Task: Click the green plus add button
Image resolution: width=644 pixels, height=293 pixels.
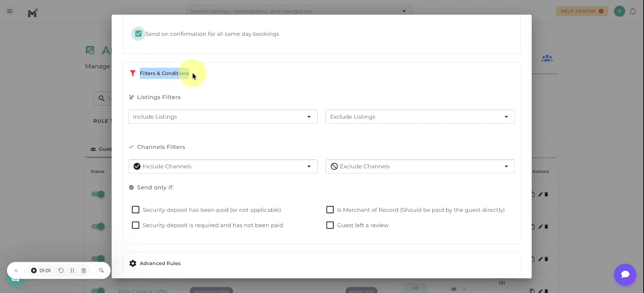Action: pos(619,11)
